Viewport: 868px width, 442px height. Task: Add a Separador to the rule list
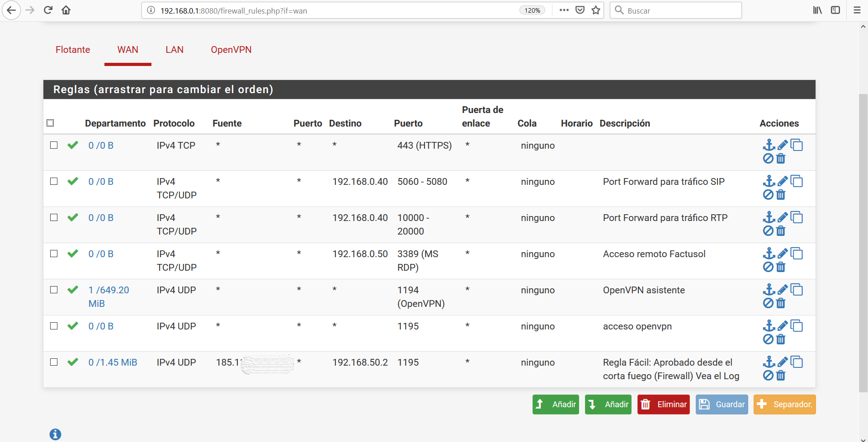pos(785,404)
